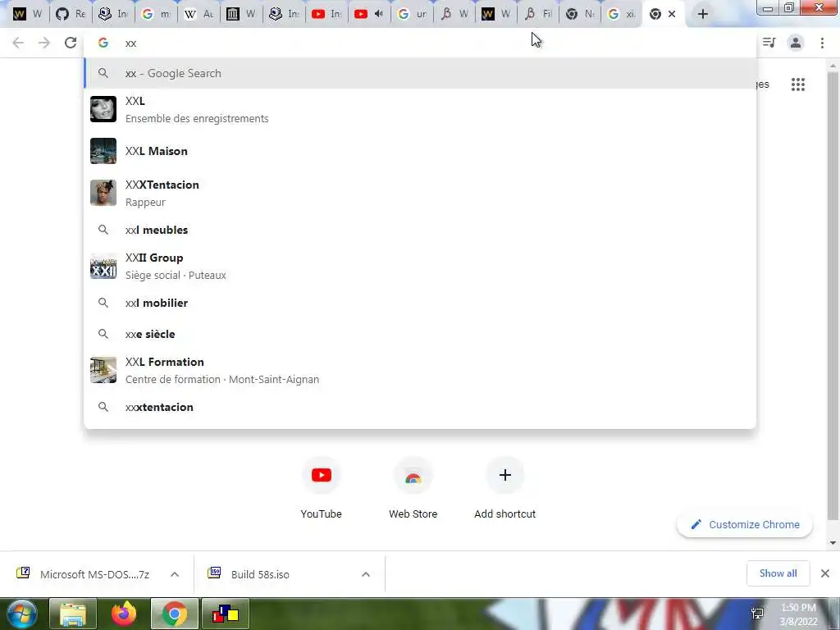The height and width of the screenshot is (630, 840).
Task: Open the media controls icon
Action: pos(769,43)
